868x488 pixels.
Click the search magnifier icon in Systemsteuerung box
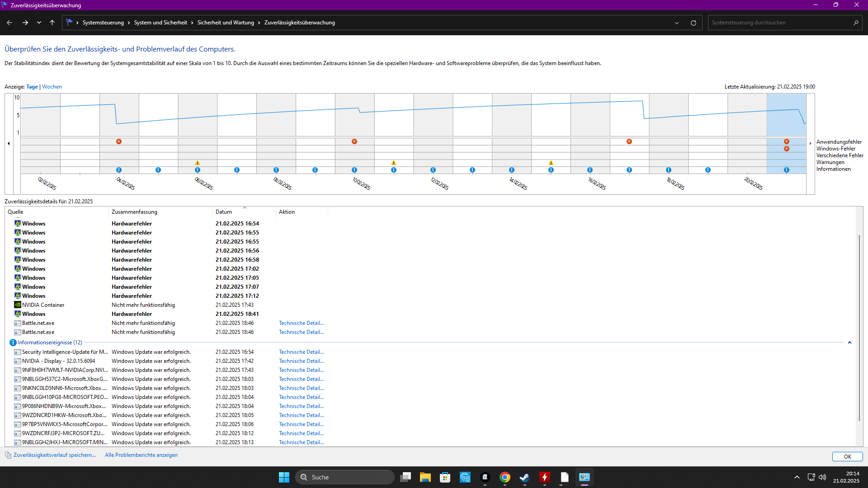[x=856, y=23]
